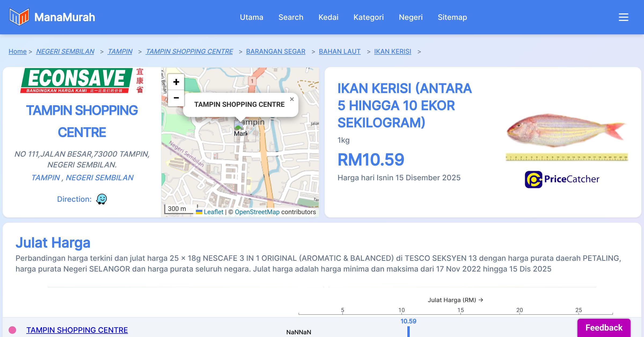The width and height of the screenshot is (644, 337).
Task: Zoom out on the map
Action: (176, 98)
